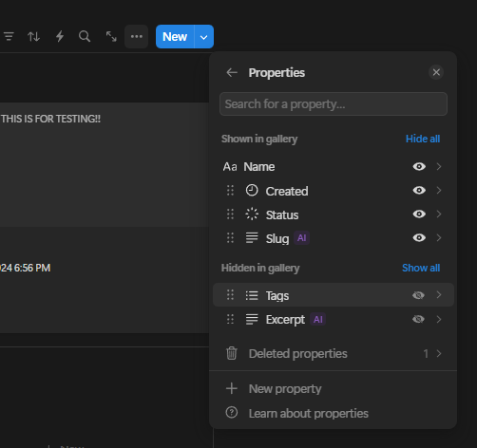Open Deleted properties chevron
Viewport: 477px width, 448px height.
439,353
